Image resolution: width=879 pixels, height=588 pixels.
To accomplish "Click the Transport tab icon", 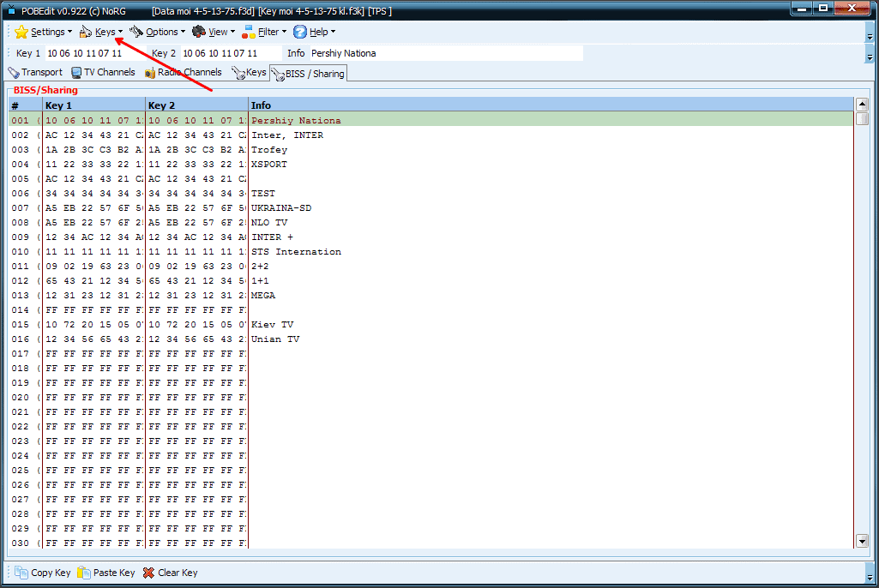I will pyautogui.click(x=14, y=72).
